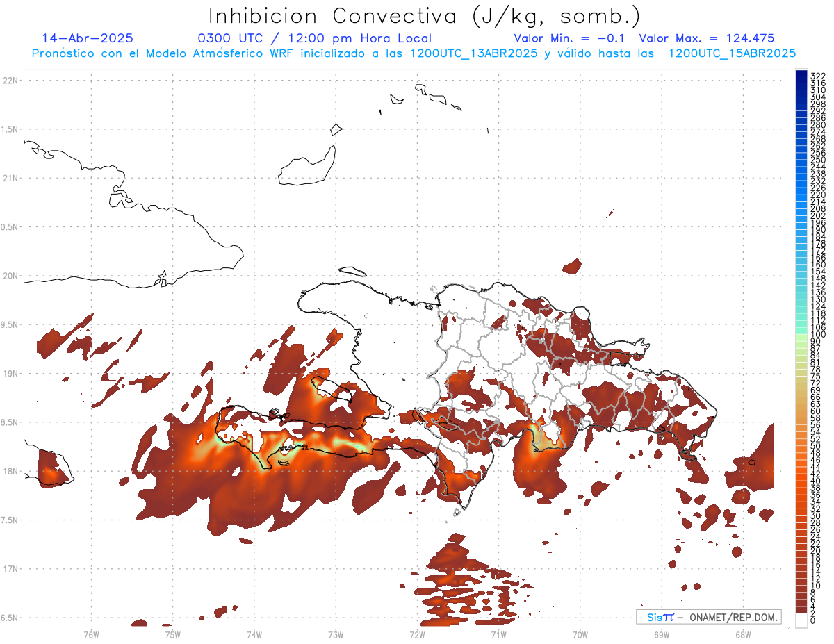Click the "ONAMET/REP.DOM." credit box
The width and height of the screenshot is (834, 644).
708,617
